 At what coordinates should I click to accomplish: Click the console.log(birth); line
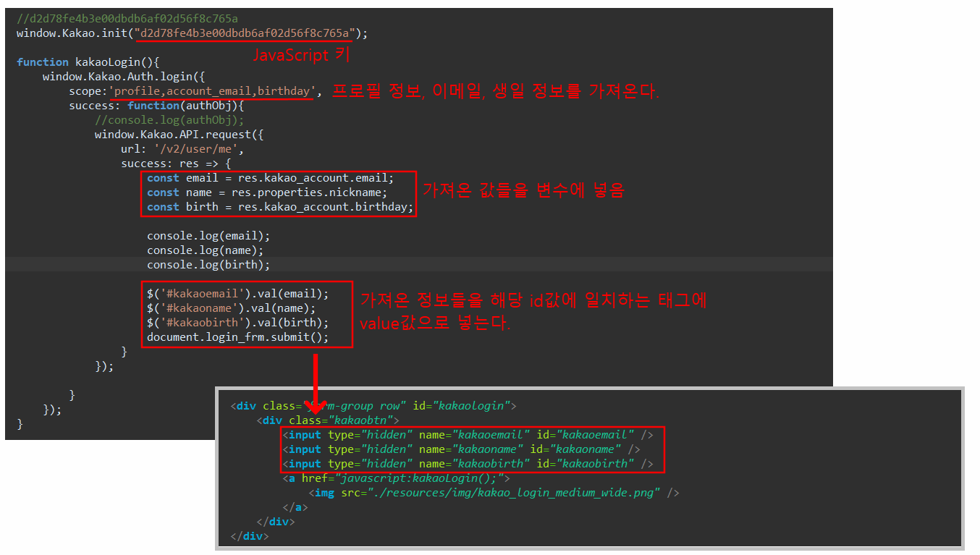[x=208, y=265]
